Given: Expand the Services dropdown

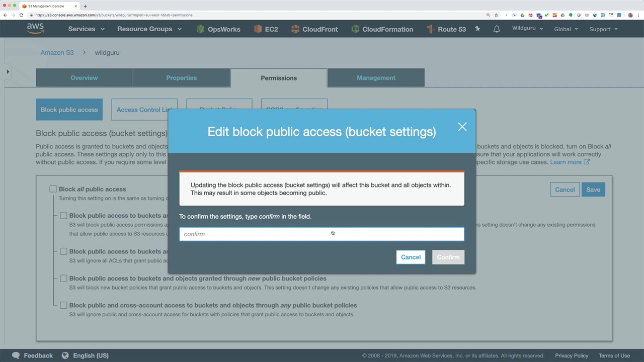Looking at the screenshot, I should pos(87,29).
